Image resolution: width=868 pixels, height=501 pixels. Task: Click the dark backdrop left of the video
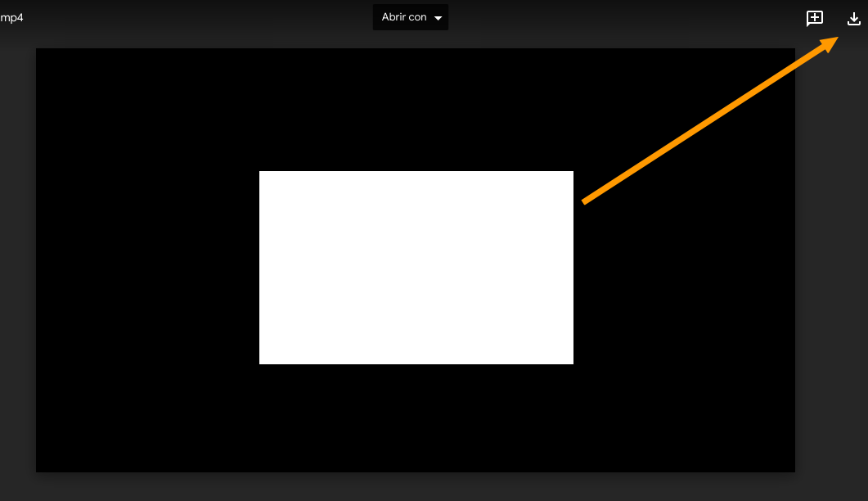coord(17,262)
